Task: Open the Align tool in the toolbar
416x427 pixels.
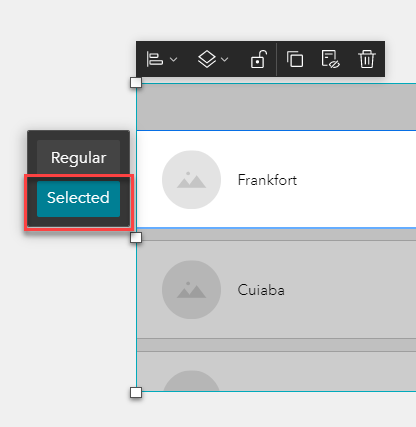Action: [155, 59]
